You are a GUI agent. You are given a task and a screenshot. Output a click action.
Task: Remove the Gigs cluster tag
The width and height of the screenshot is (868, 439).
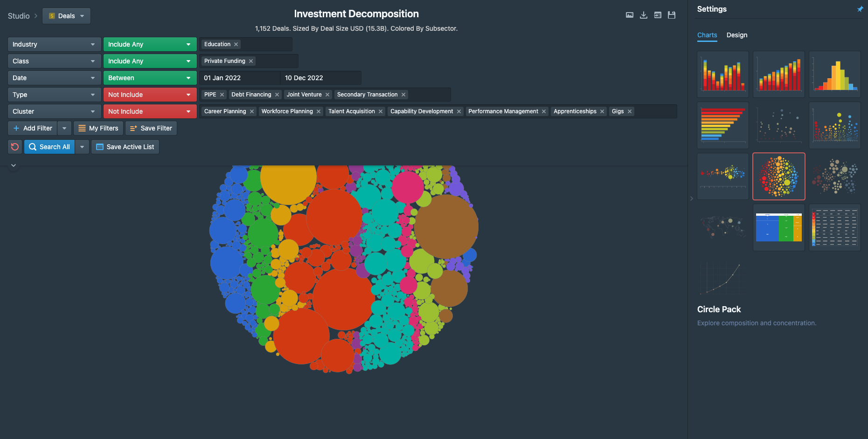[629, 111]
